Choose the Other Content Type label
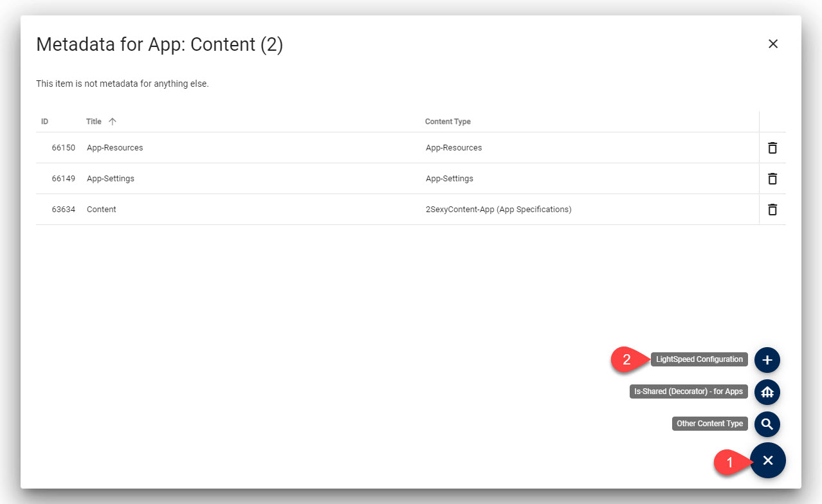Image resolution: width=822 pixels, height=504 pixels. [x=710, y=424]
